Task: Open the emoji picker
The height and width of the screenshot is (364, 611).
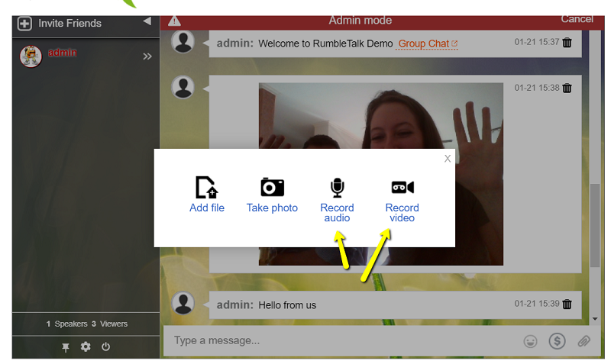Action: (x=529, y=341)
